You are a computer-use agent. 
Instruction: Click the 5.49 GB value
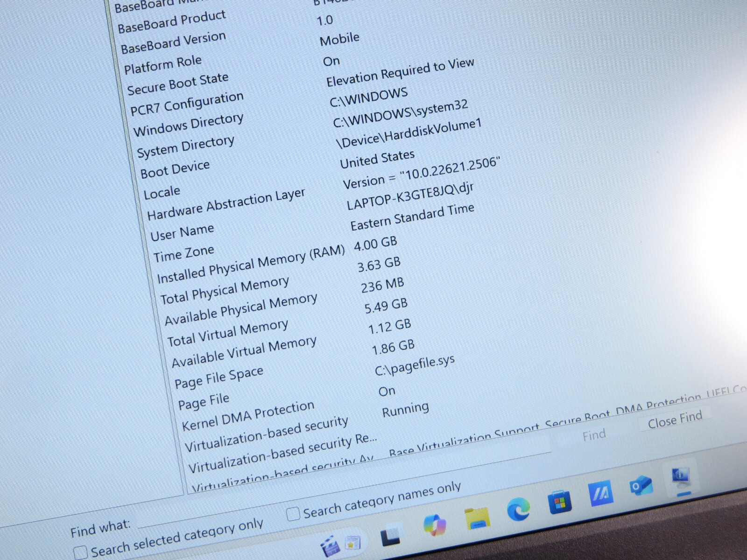tap(386, 306)
